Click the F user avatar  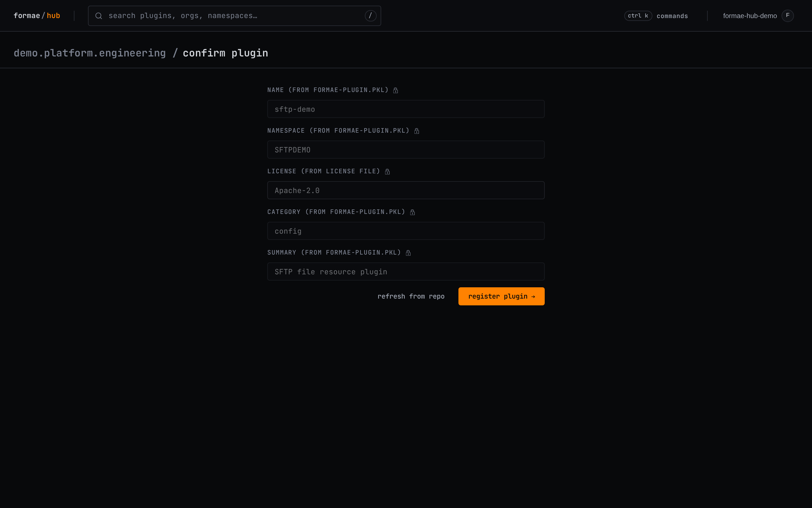[787, 16]
